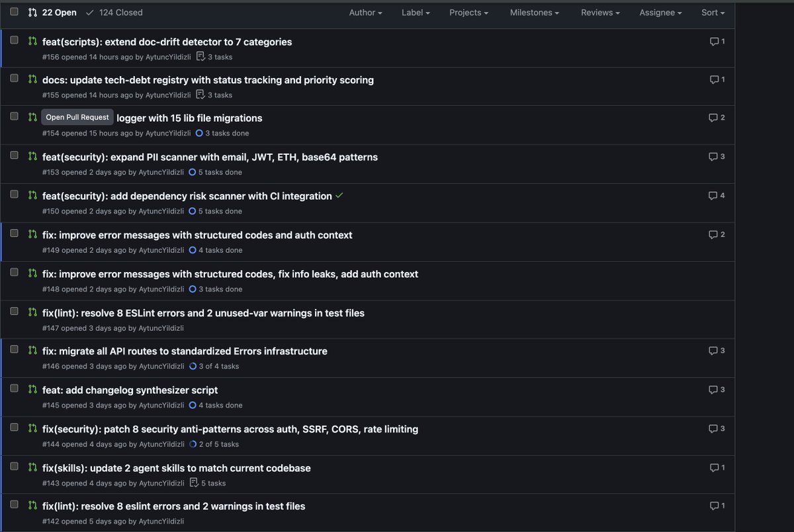Image resolution: width=794 pixels, height=532 pixels.
Task: Open PR 'expand PII scanner with email, JWT'
Action: point(210,157)
